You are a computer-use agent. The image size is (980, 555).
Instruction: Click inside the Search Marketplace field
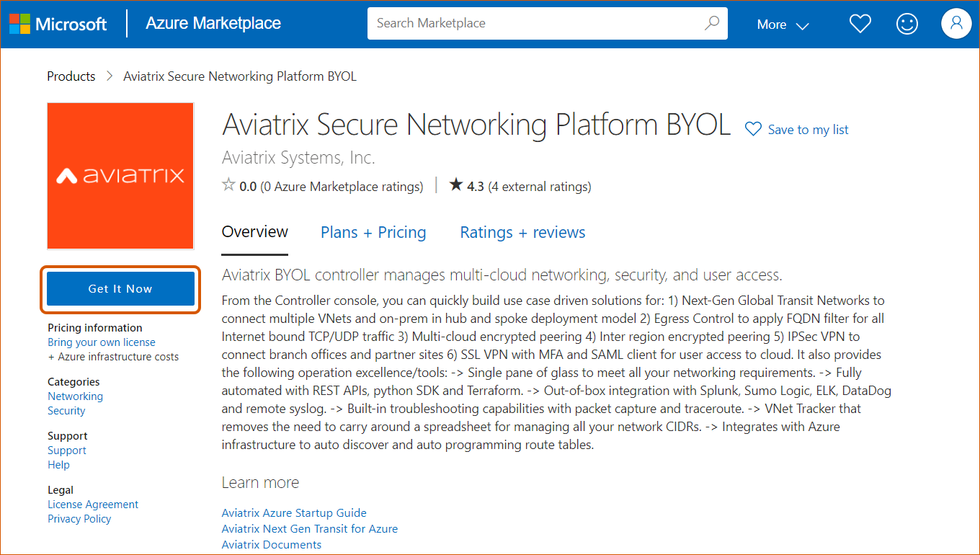tap(504, 23)
